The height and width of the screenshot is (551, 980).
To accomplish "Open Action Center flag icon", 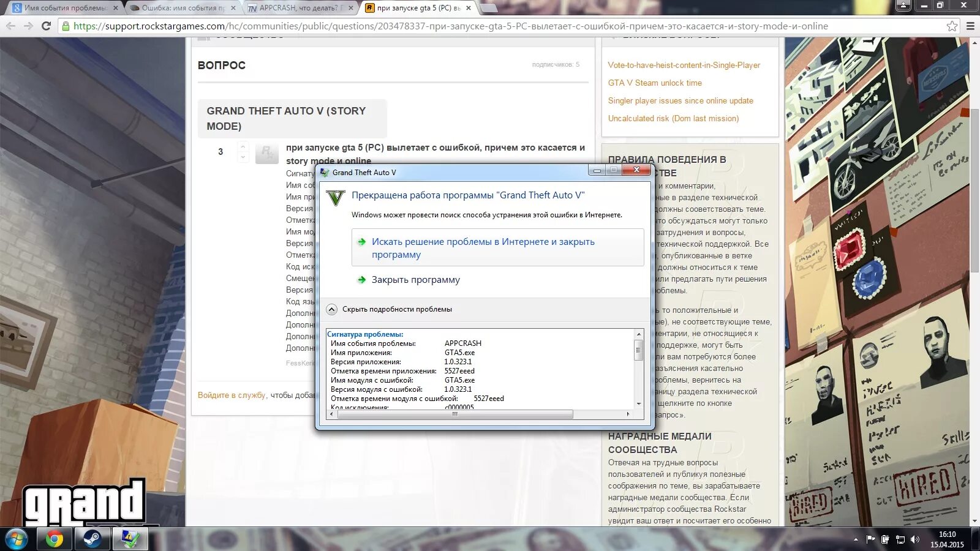I will pos(870,539).
